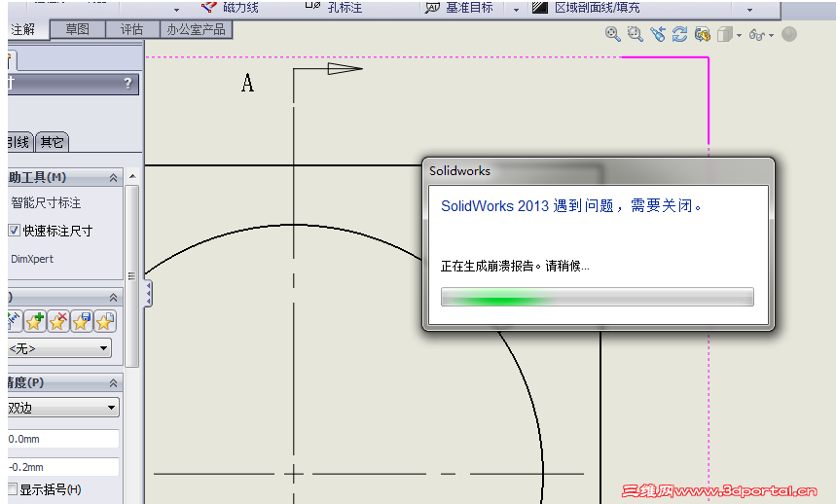Screen dimensions: 836x504
Task: Collapse the 助工具(M) section
Action: tap(113, 178)
